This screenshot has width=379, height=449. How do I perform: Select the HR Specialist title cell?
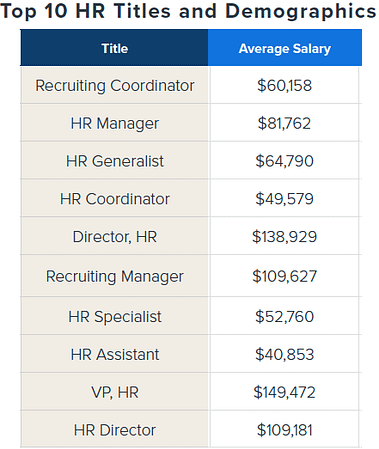pyautogui.click(x=114, y=316)
